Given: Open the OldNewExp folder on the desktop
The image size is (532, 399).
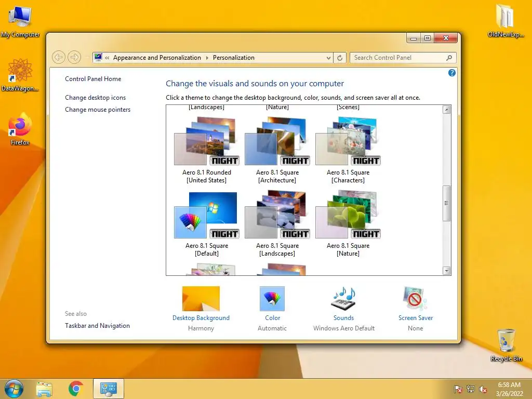Looking at the screenshot, I should [505, 21].
